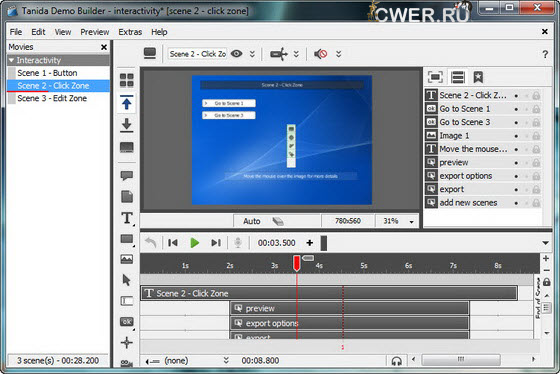
Task: Click the move scene up arrow icon
Action: click(126, 103)
